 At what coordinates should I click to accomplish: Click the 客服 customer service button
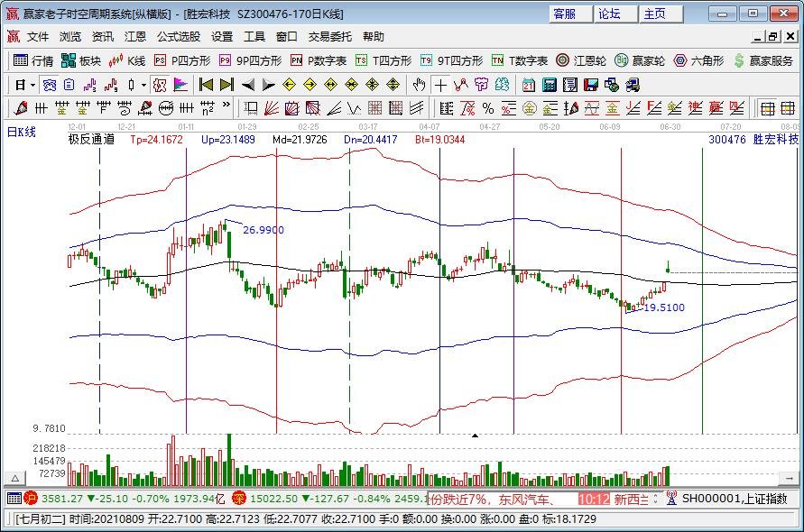pyautogui.click(x=565, y=14)
